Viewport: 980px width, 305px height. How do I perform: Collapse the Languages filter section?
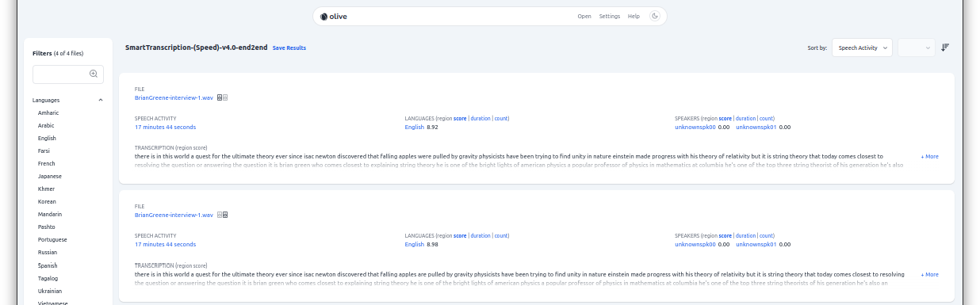(101, 100)
